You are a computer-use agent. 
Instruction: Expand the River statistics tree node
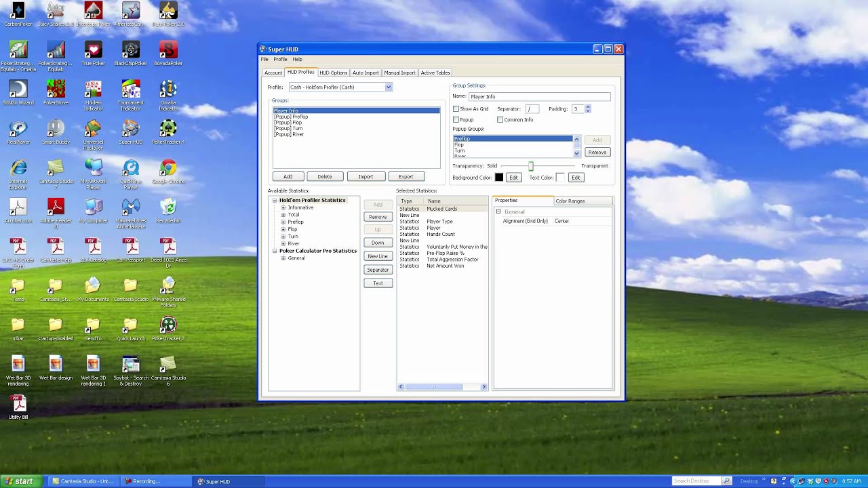pos(283,243)
